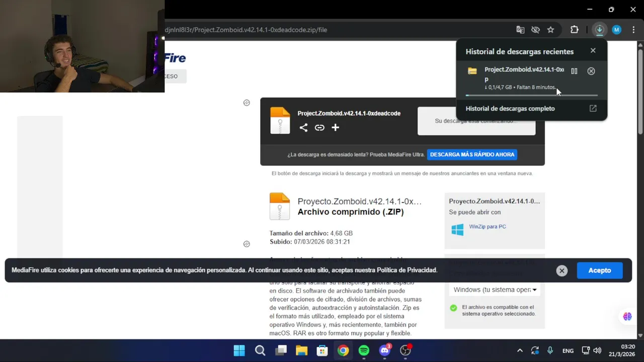644x362 pixels.
Task: Dismiss the cookie banner with X
Action: point(562,270)
